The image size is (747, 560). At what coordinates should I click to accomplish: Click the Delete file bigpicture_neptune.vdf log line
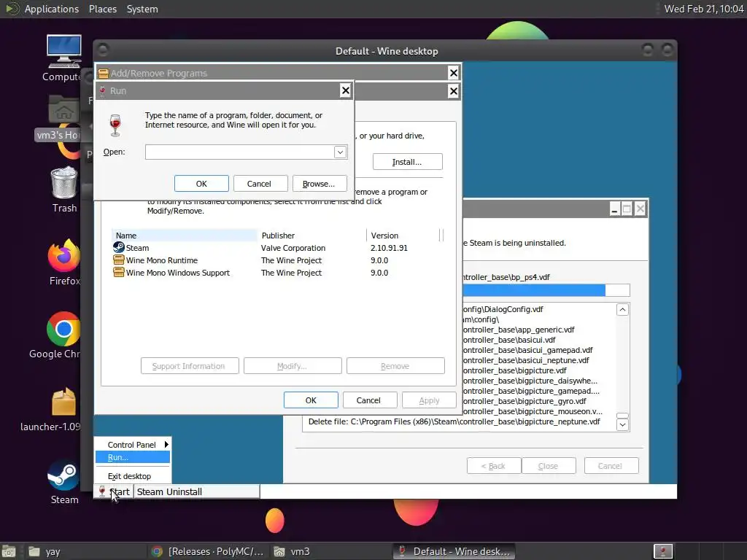tap(454, 421)
